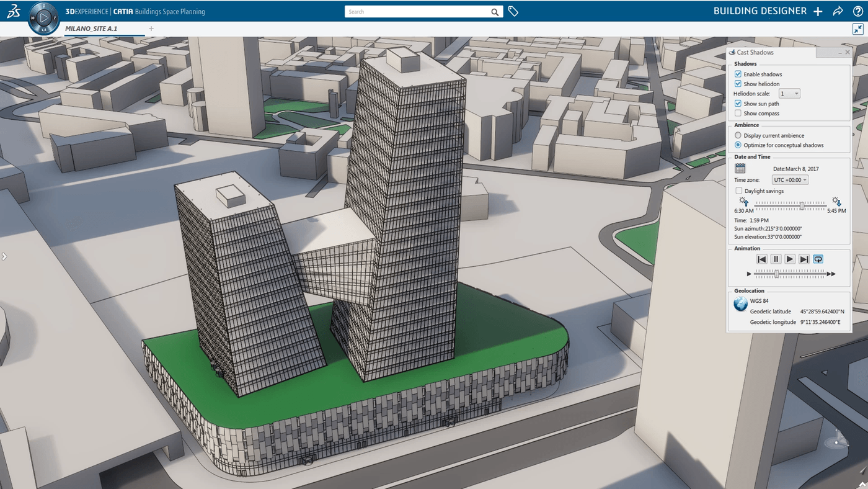
Task: Click the Animation play button
Action: click(789, 259)
